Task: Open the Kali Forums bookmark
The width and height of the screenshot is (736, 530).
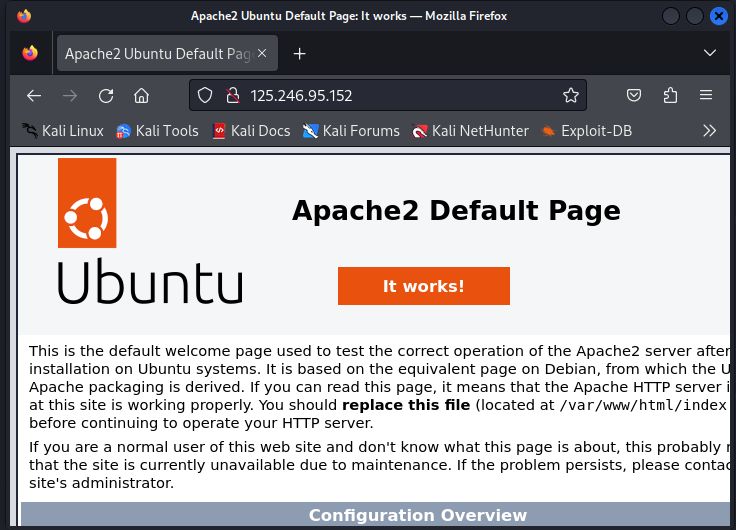Action: 351,131
